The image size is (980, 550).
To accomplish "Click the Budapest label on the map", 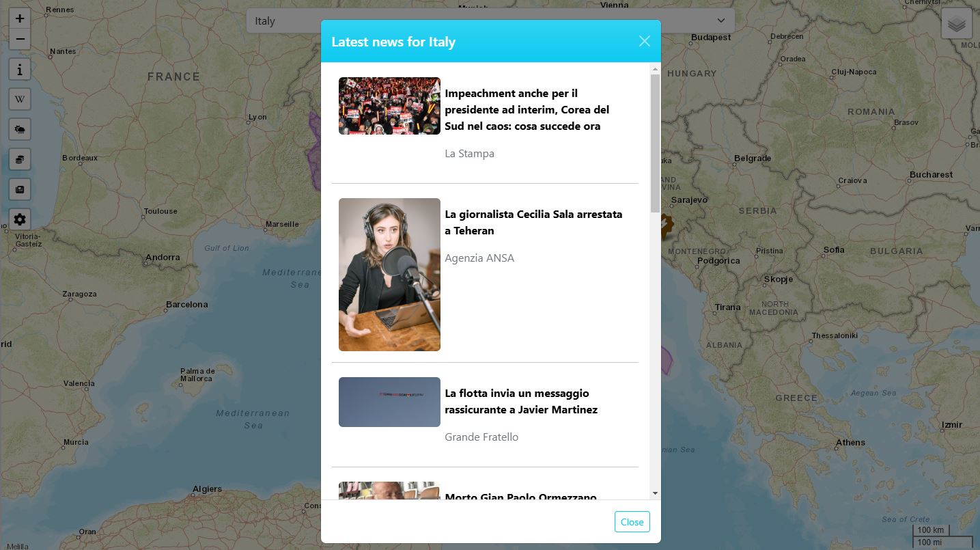I will pyautogui.click(x=711, y=38).
